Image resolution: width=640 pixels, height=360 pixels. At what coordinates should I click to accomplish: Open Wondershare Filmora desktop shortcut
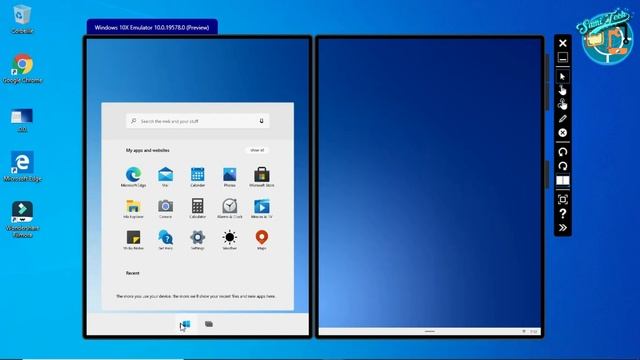[22, 219]
